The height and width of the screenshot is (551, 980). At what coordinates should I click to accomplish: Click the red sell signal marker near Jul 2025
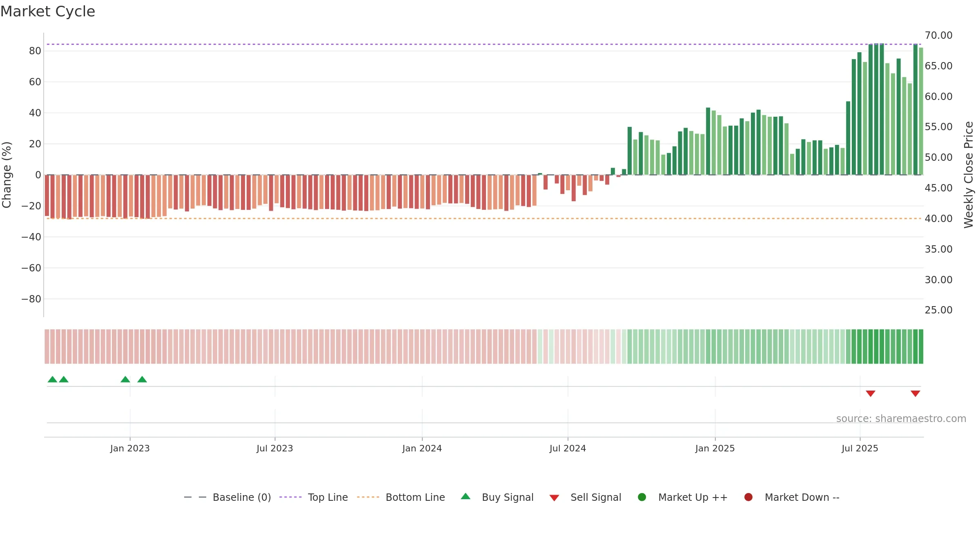(871, 393)
